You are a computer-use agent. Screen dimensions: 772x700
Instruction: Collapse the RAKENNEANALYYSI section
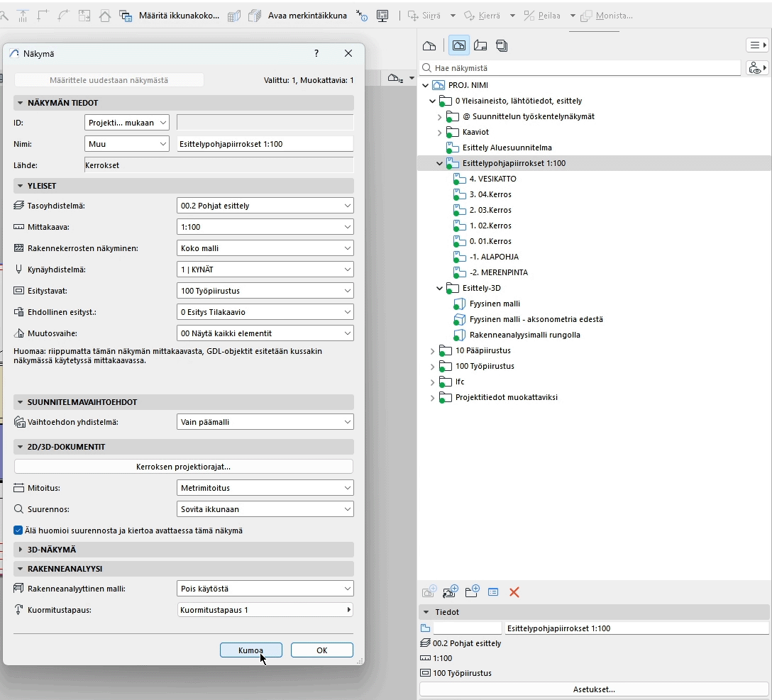[20, 569]
